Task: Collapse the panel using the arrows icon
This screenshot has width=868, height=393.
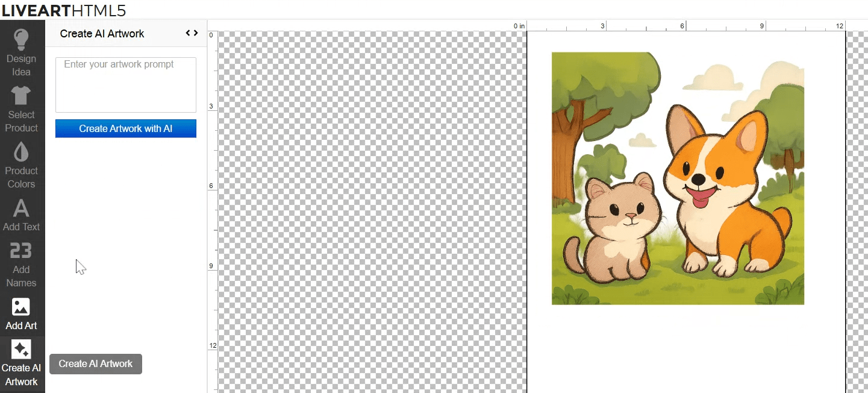Action: pos(192,34)
